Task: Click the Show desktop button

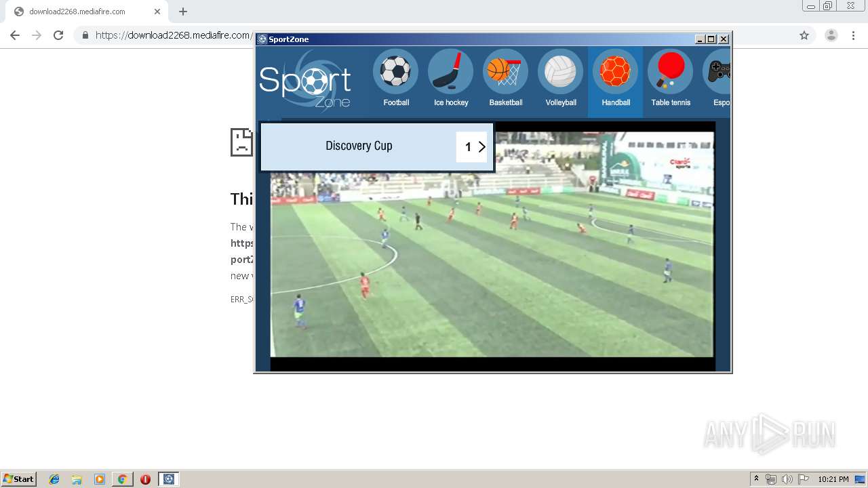Action: click(861, 479)
